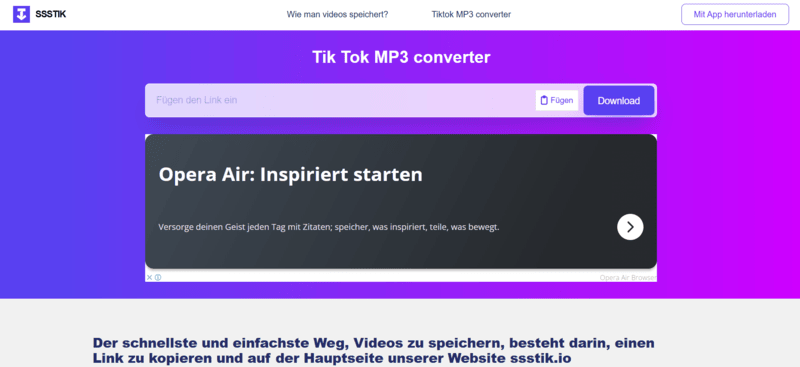Click the purple Download button

pyautogui.click(x=619, y=101)
